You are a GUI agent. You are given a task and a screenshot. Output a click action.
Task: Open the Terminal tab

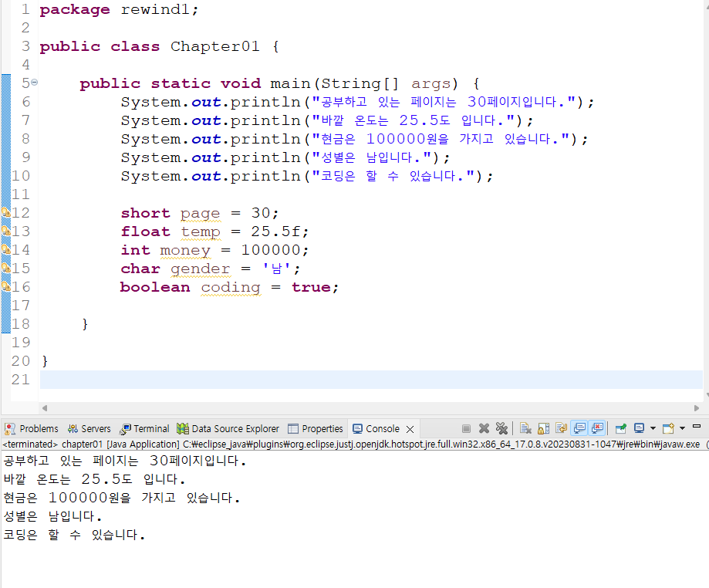(x=145, y=429)
